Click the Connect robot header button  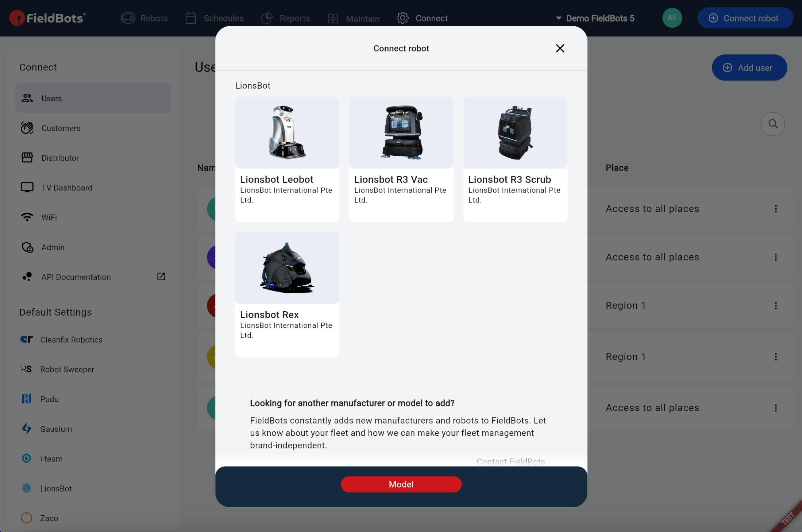click(x=745, y=18)
